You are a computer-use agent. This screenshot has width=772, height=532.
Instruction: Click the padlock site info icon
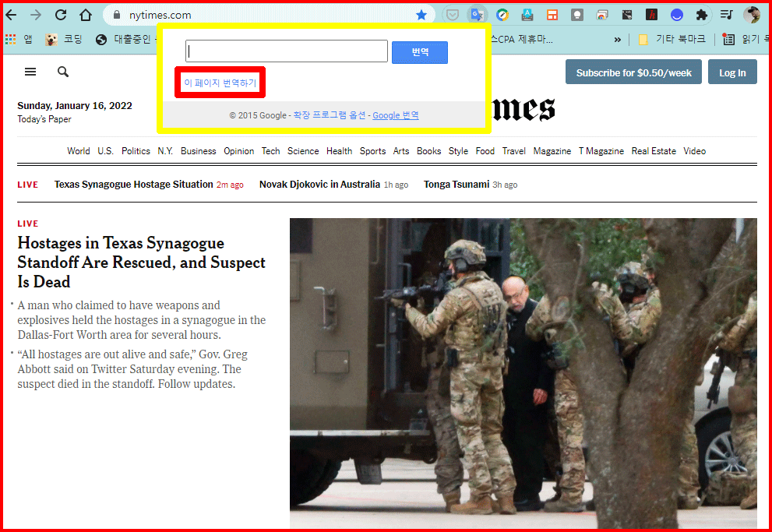(117, 15)
